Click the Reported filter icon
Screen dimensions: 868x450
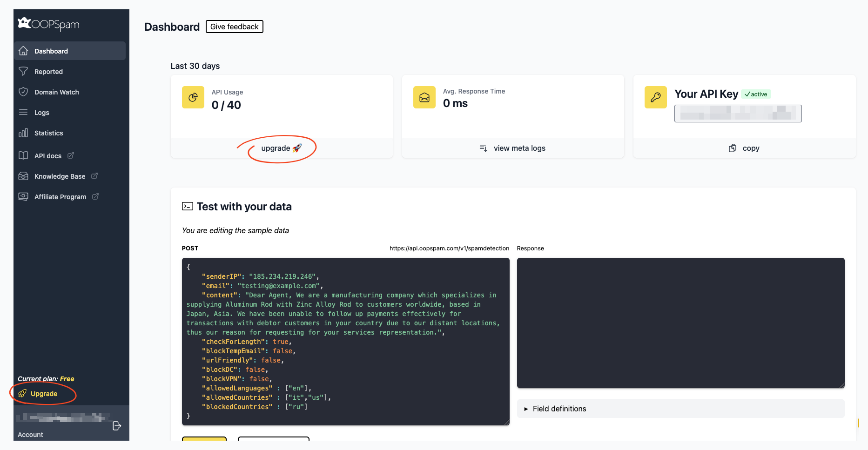[x=23, y=71]
